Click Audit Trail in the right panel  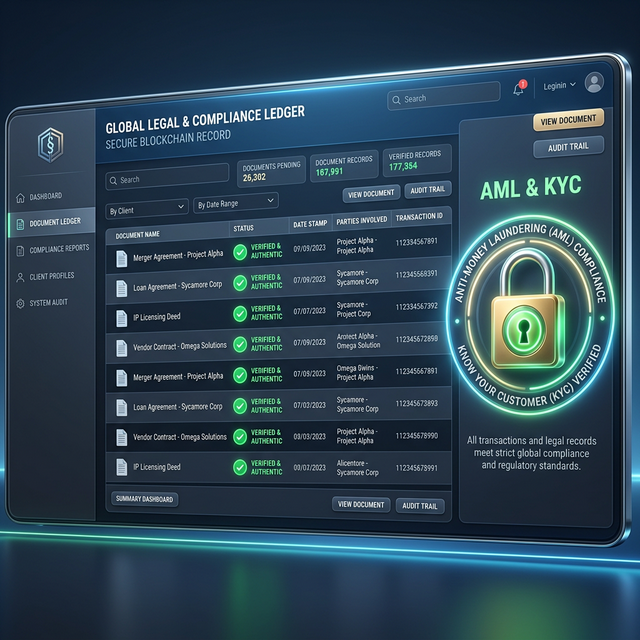pyautogui.click(x=568, y=147)
